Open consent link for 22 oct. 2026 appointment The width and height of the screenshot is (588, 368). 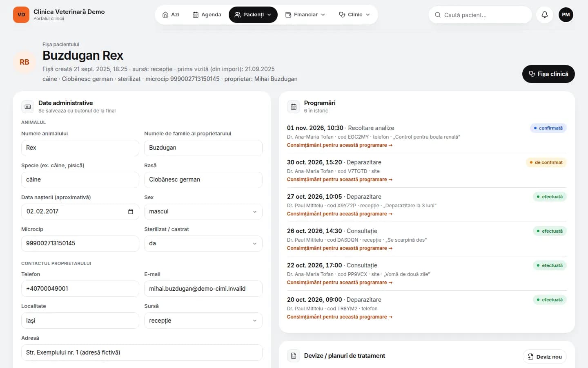point(339,283)
